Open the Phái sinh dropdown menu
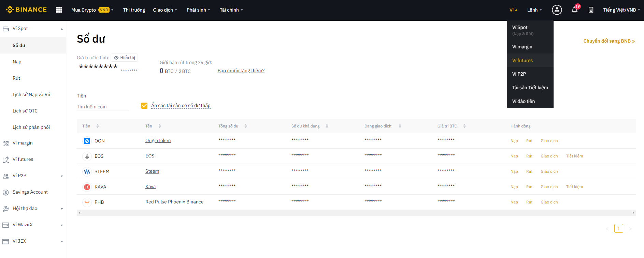 click(199, 10)
